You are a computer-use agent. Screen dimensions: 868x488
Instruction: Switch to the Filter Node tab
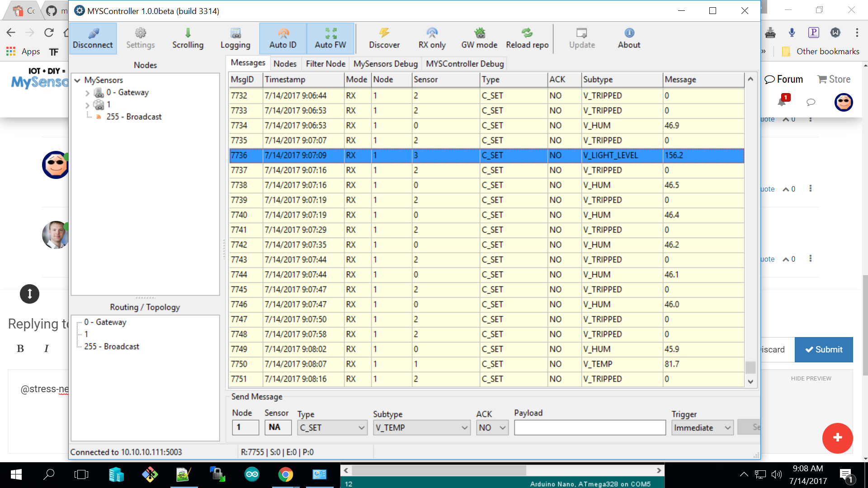click(325, 64)
